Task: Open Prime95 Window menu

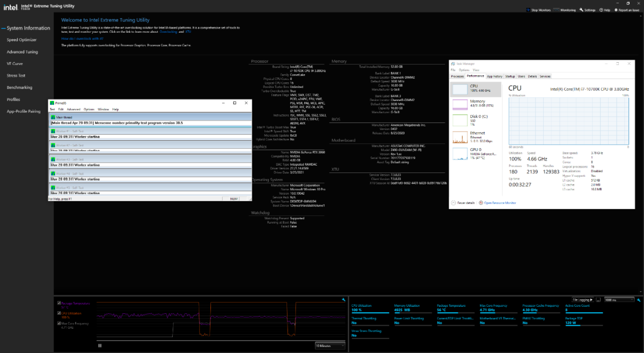Action: tap(104, 109)
